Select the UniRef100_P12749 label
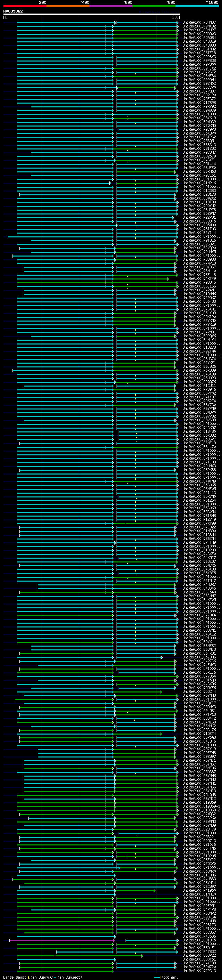 point(199,520)
